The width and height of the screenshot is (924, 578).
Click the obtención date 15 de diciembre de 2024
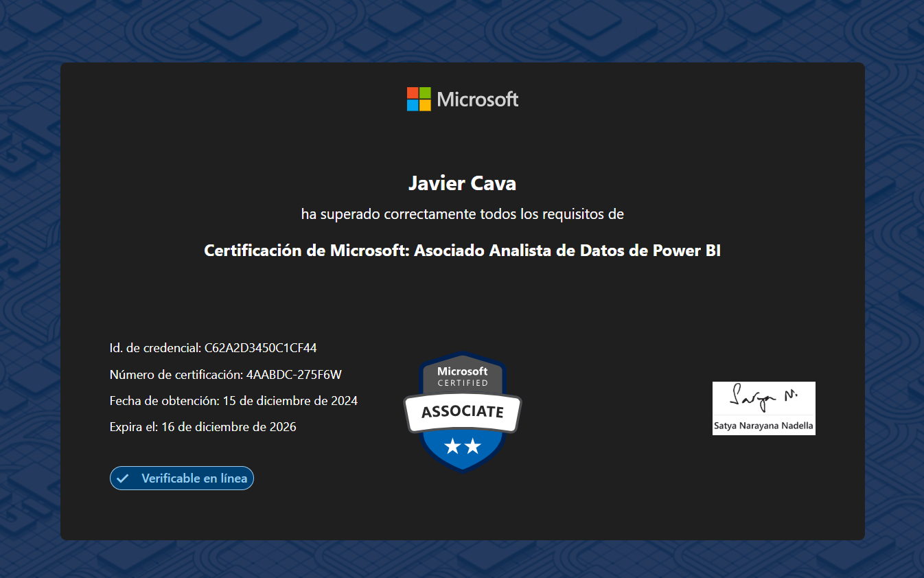click(233, 400)
